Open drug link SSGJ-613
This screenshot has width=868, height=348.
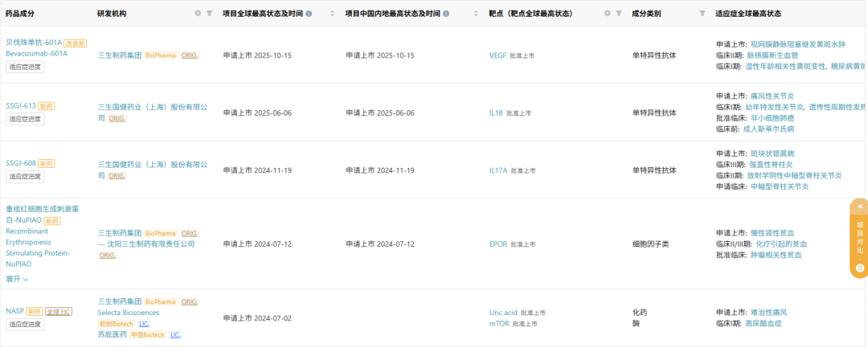(21, 105)
